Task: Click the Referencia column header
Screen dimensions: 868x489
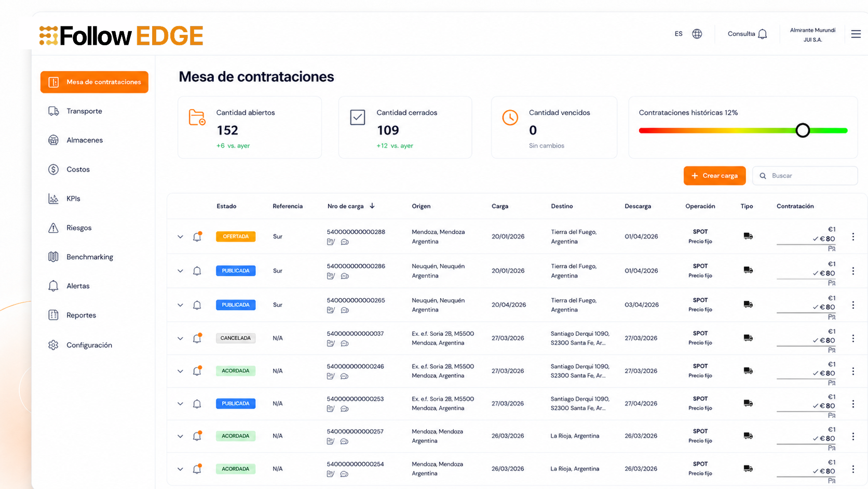Action: point(288,206)
